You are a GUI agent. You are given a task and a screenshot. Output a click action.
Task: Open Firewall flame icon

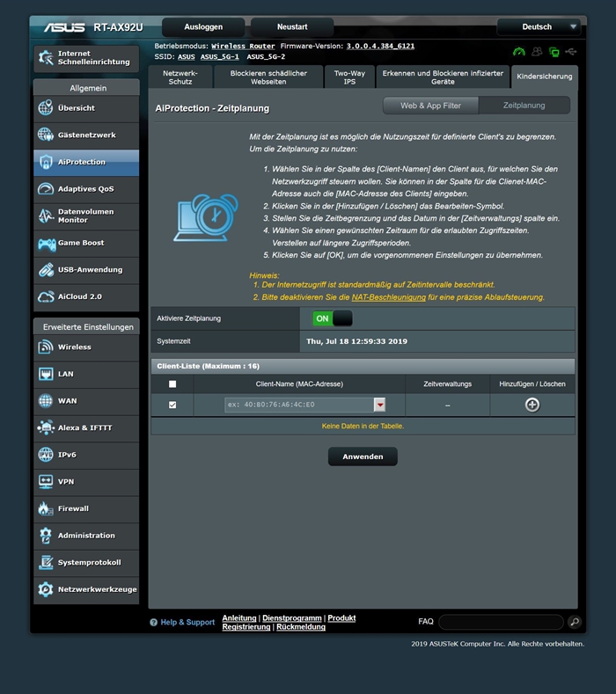click(45, 508)
